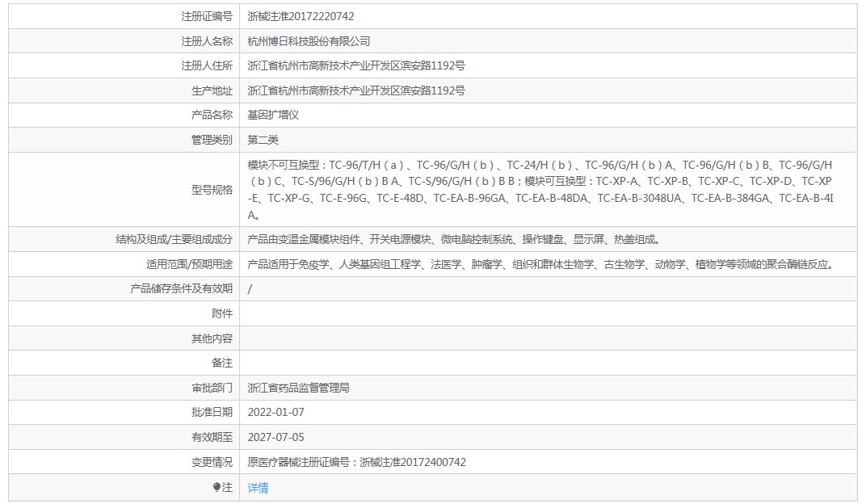Select address value in 生产地址 row
This screenshot has height=504, width=862.
356,90
